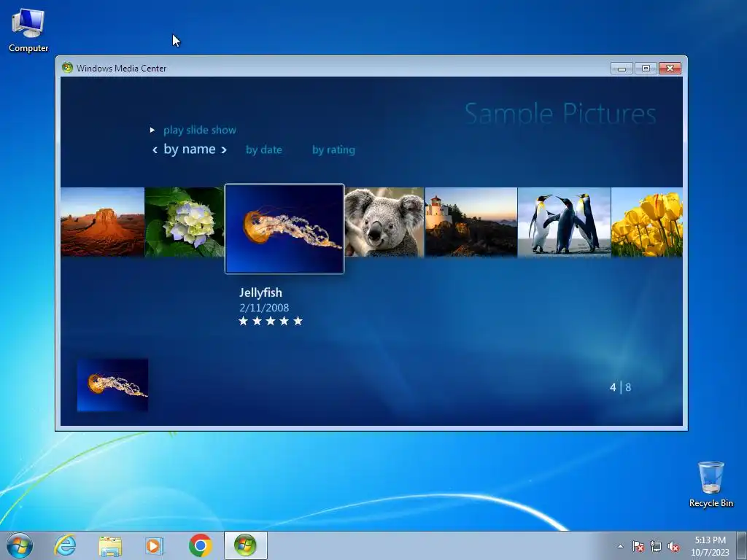Click the Sample Pictures heading

560,113
